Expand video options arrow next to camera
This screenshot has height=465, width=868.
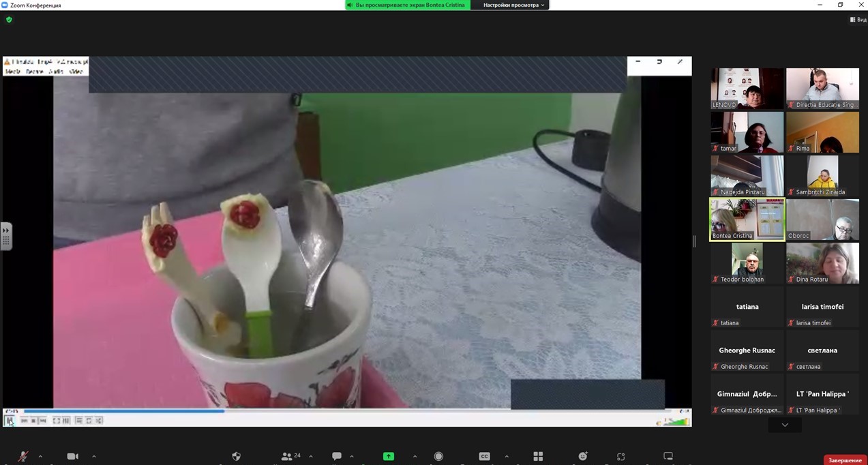[94, 456]
